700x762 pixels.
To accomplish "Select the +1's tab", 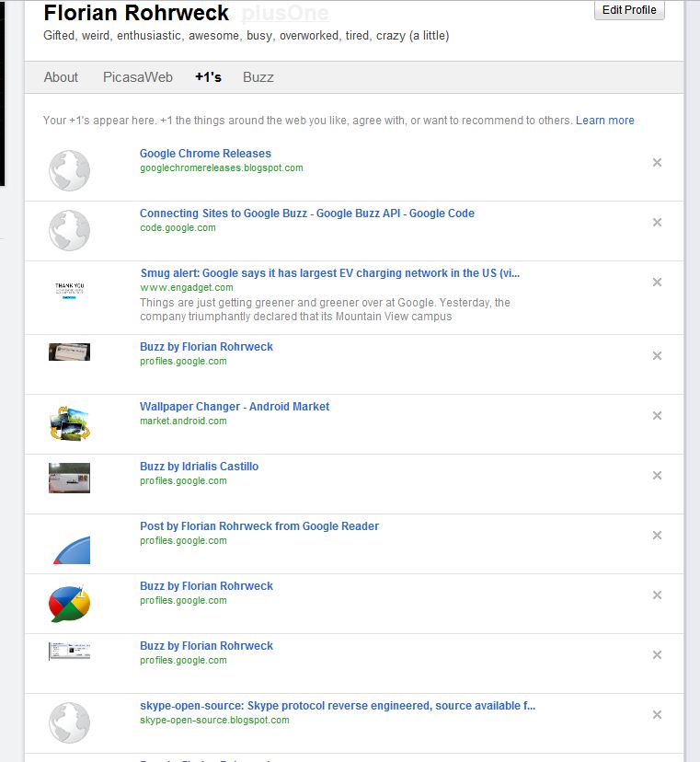I will 209,77.
